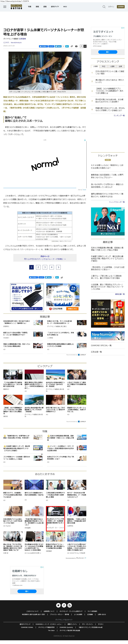Click the print icon above the article
Viewport: 128px width, 644px height.
(76, 46)
